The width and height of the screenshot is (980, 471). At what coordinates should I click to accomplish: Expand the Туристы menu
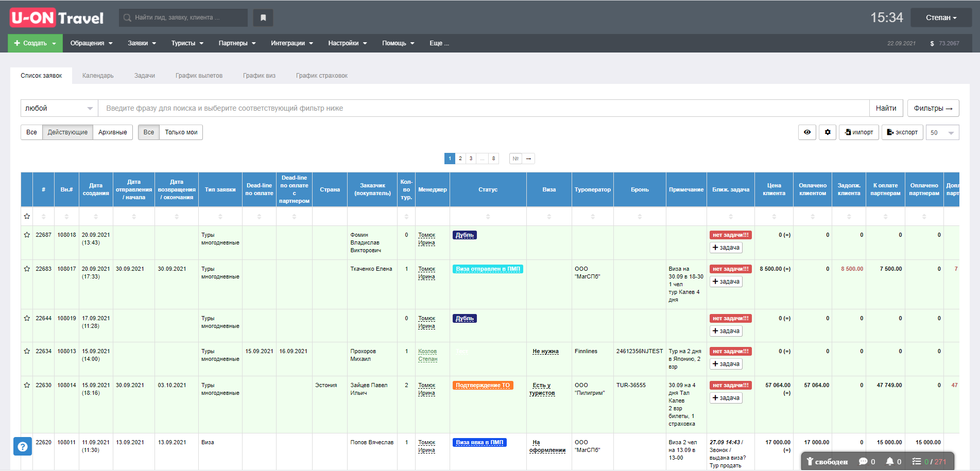(x=187, y=43)
